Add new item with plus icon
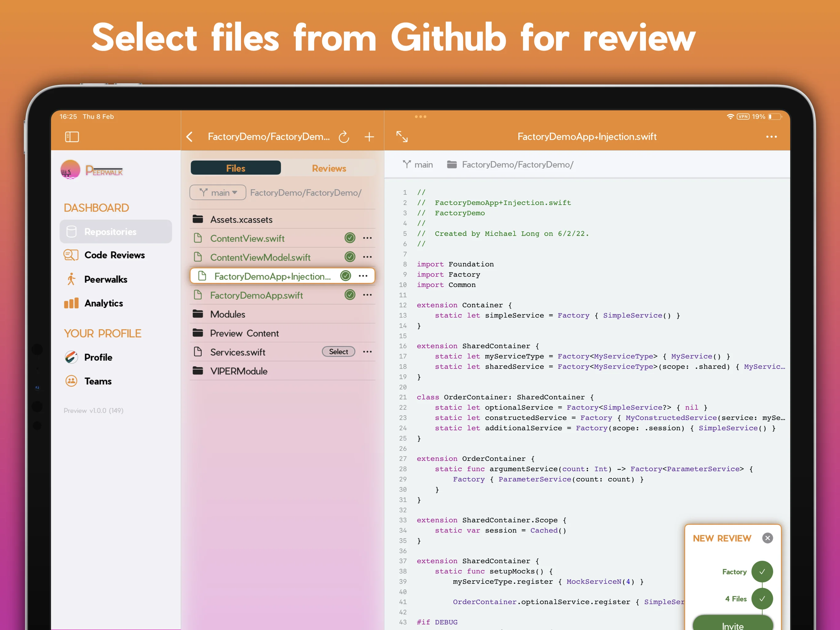Image resolution: width=840 pixels, height=630 pixels. tap(369, 137)
